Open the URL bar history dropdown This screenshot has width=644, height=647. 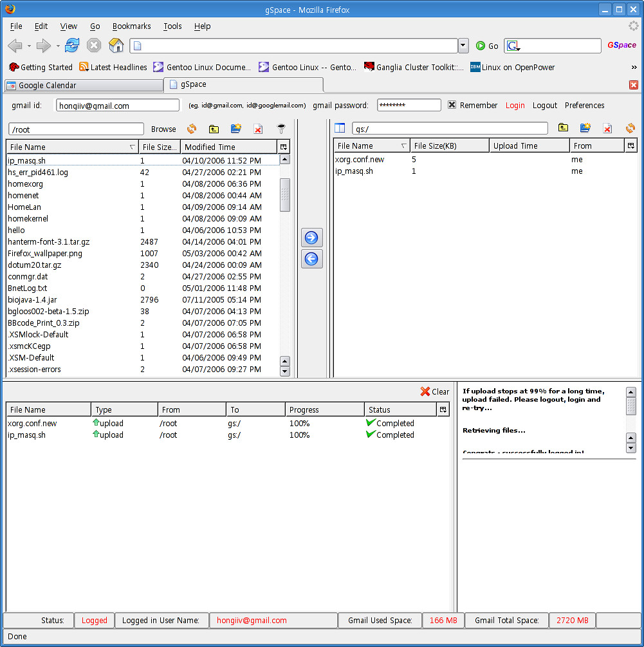coord(463,46)
